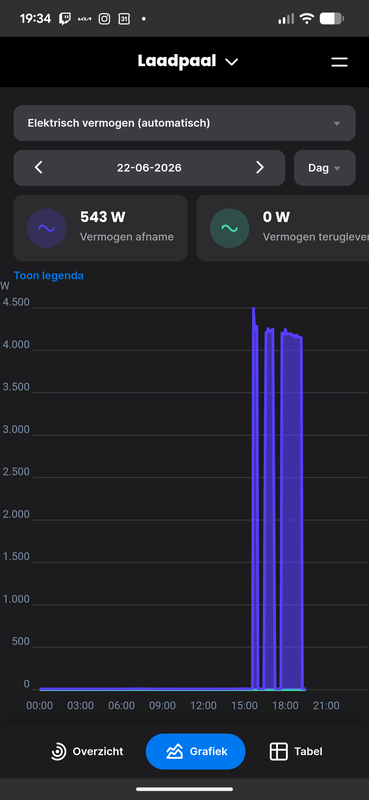Tap the cellular signal bars icon
369x800 pixels.
point(286,19)
